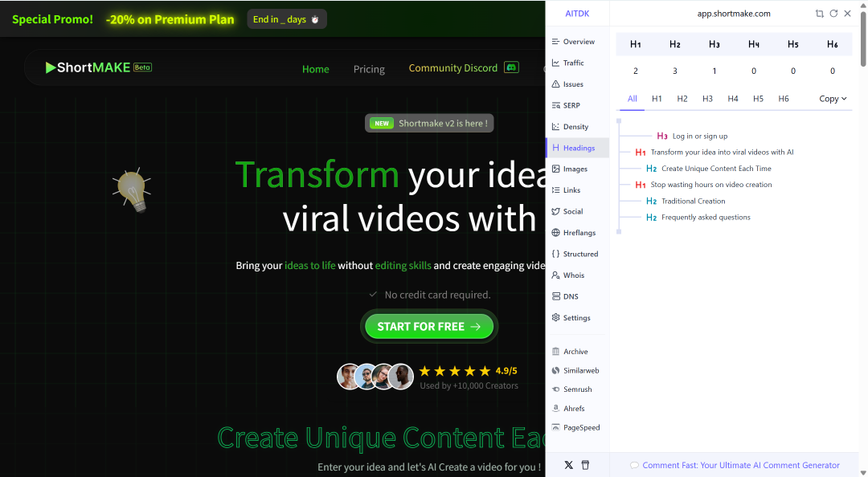Image resolution: width=868 pixels, height=477 pixels.
Task: Click the AITDK brand link
Action: click(577, 14)
